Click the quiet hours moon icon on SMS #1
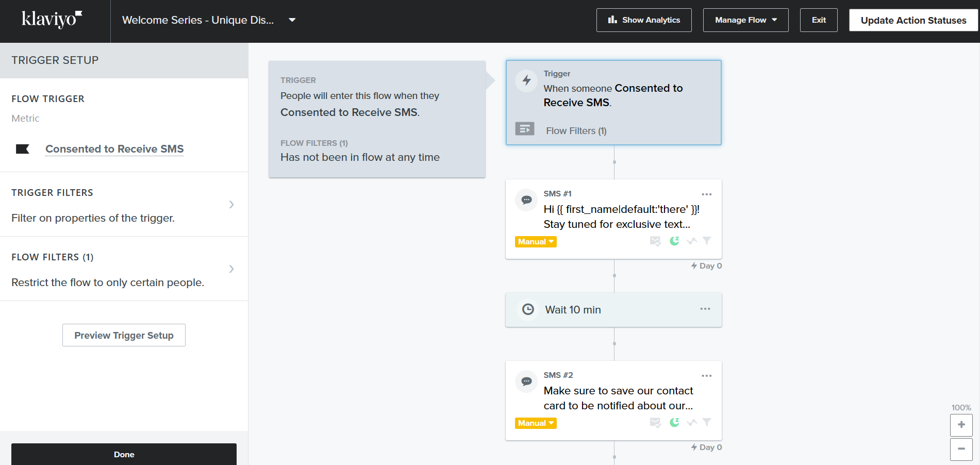 pyautogui.click(x=674, y=241)
